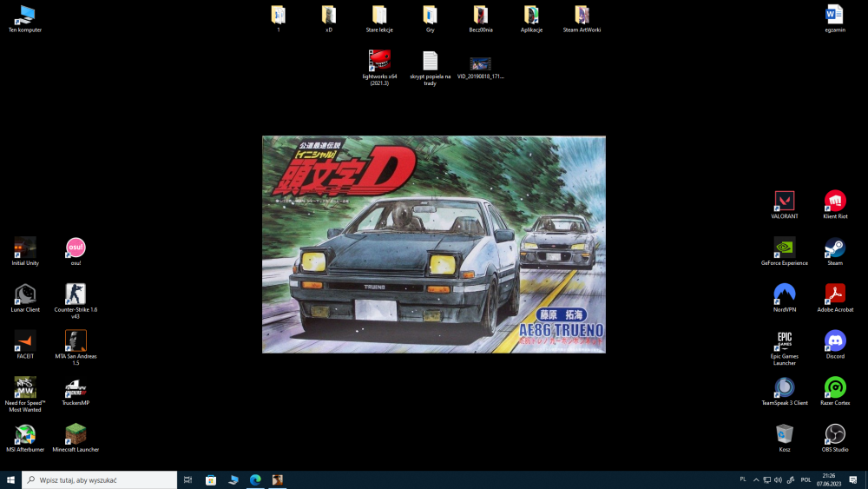Select the egzamin Word document
Screen dimensions: 868x489
coord(835,19)
